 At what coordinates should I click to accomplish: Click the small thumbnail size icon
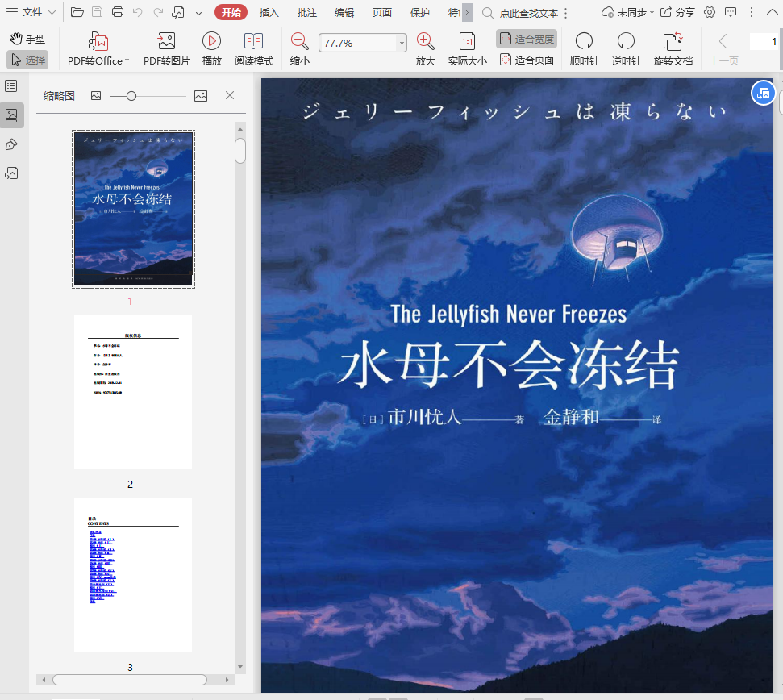(96, 95)
